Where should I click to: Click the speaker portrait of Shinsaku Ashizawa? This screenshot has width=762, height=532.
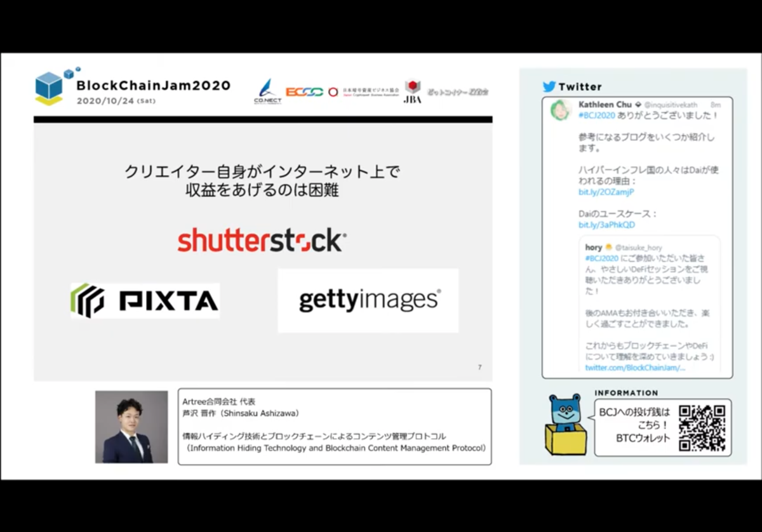(131, 427)
